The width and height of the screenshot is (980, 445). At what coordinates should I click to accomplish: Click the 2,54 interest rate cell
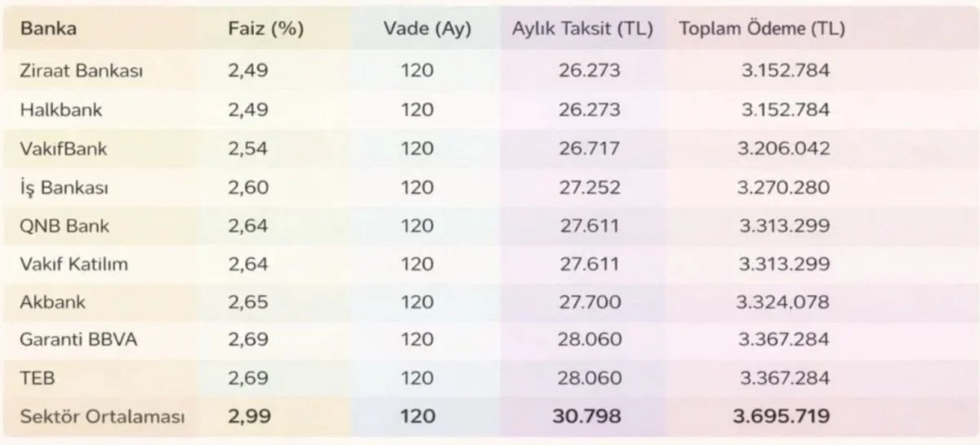(248, 149)
